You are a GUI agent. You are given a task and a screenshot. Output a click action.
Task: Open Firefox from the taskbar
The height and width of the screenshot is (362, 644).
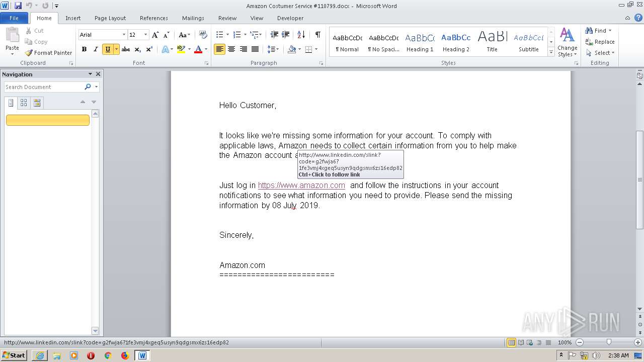[x=125, y=355]
